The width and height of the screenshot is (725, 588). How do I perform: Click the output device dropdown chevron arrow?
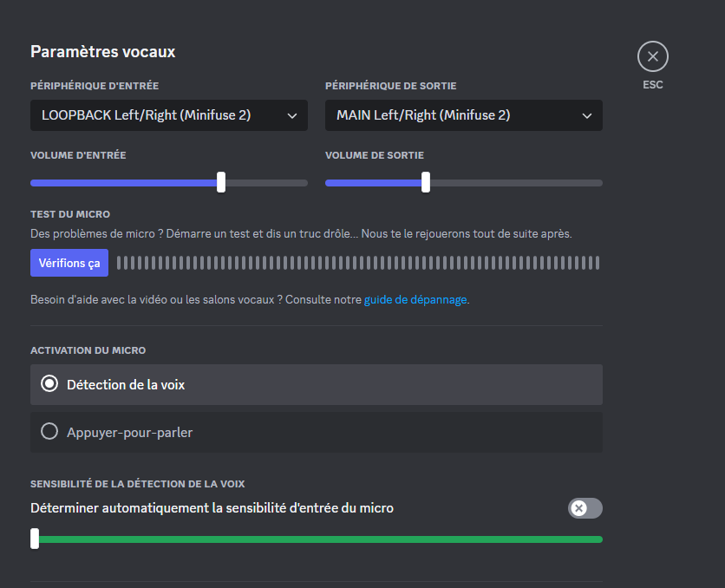tap(586, 115)
